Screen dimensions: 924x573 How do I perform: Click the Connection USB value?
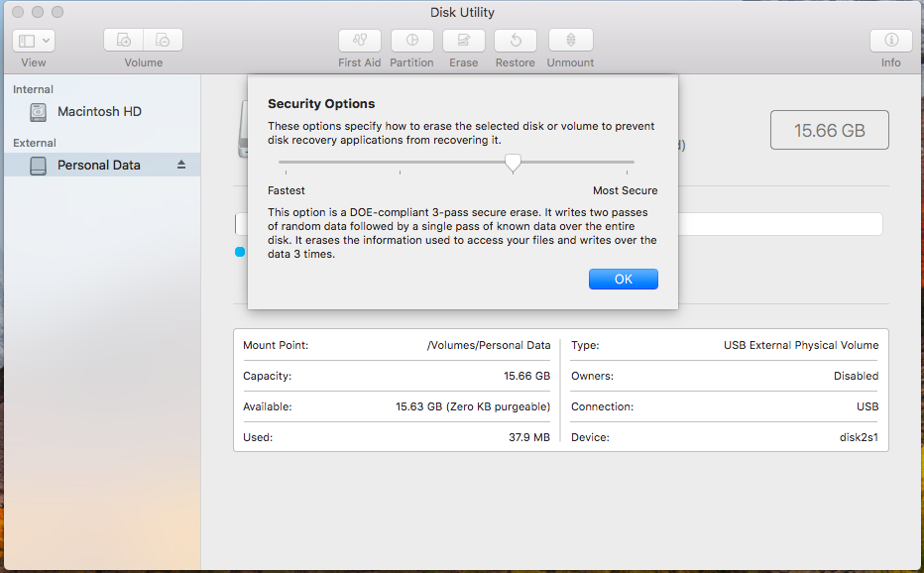[x=867, y=406]
